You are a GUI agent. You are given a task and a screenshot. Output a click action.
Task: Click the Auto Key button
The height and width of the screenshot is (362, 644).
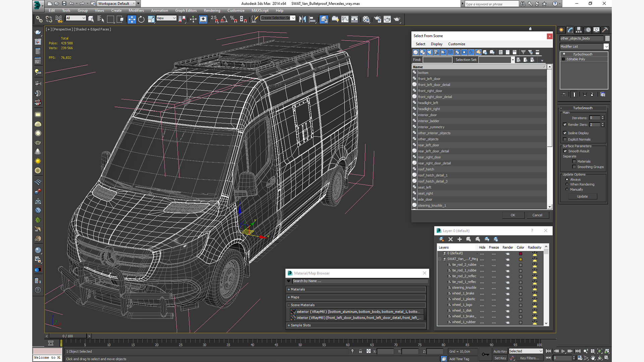point(500,352)
